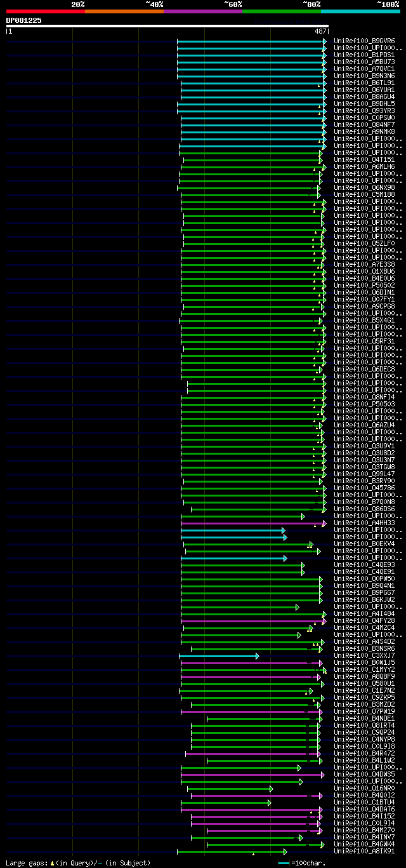Select the UniRef100_Q6NX98 label
The width and height of the screenshot is (406, 868).
363,187
